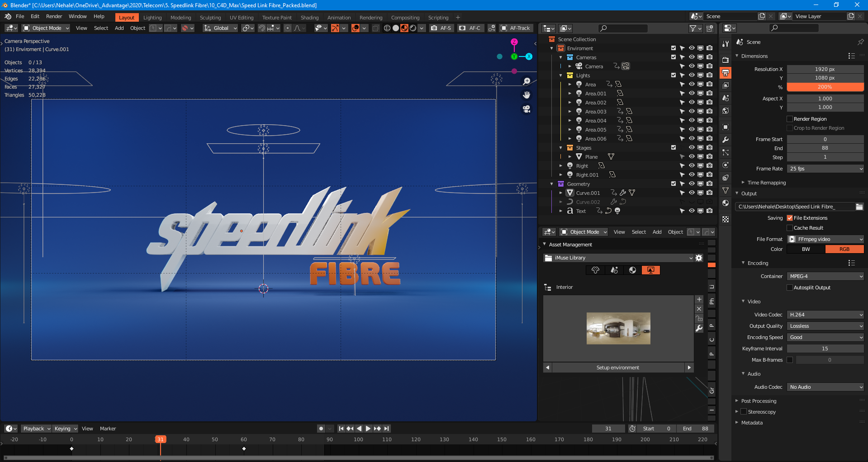Enable the Cache Result checkbox
Viewport: 868px width, 462px height.
[x=790, y=228]
